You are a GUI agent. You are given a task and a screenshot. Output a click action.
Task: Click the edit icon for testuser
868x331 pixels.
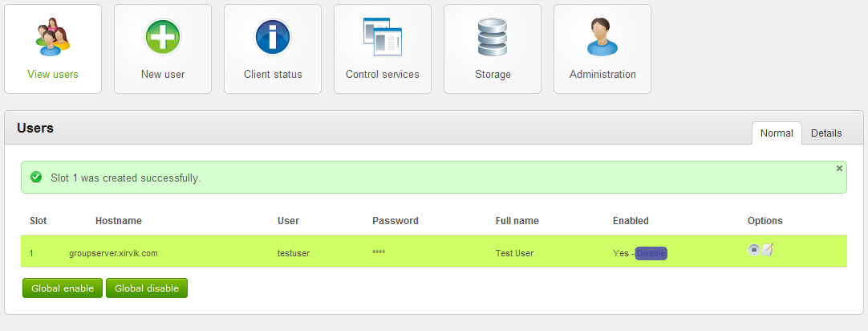[768, 250]
